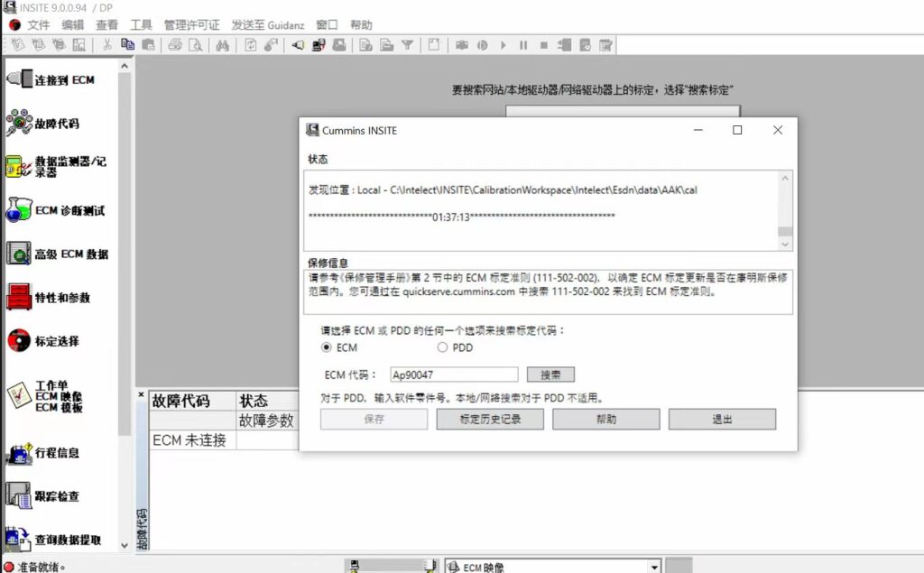Image resolution: width=924 pixels, height=573 pixels.
Task: Click the Find binoculars toolbar icon
Action: click(x=222, y=45)
